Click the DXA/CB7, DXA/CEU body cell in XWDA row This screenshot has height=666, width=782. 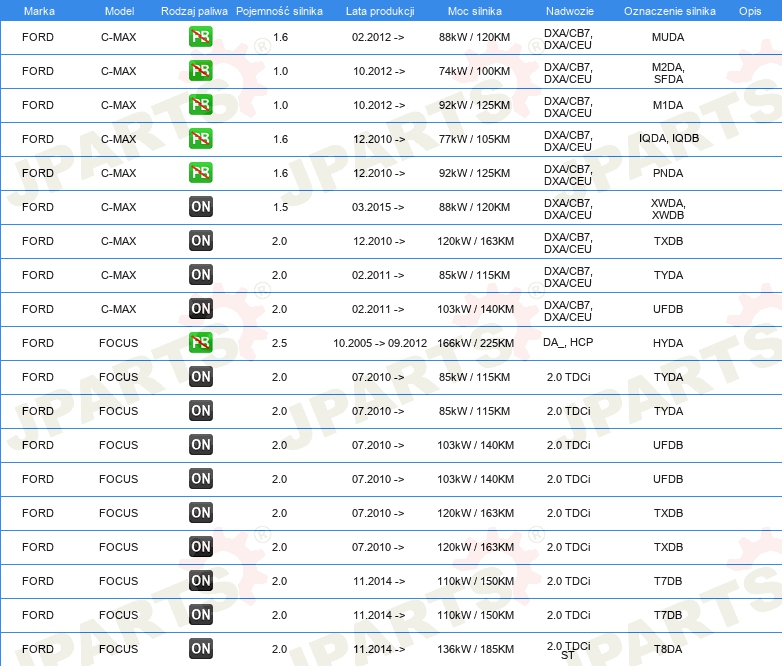(x=568, y=209)
